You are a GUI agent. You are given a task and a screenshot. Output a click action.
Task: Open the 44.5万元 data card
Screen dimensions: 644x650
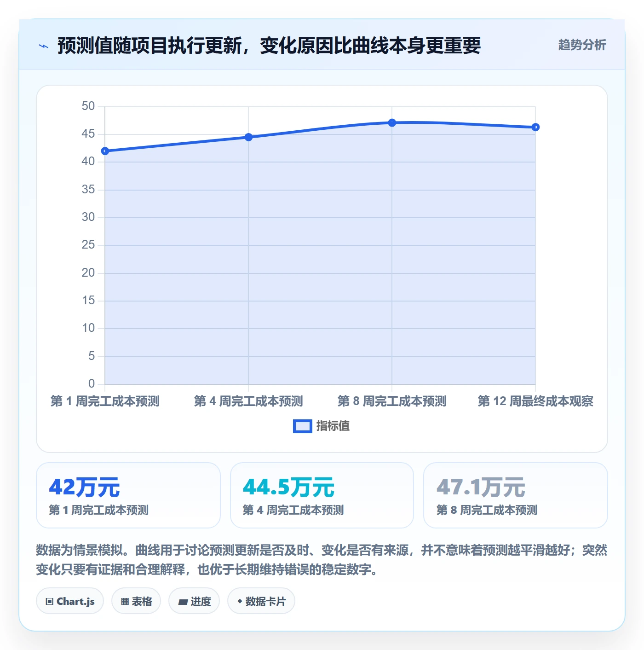[322, 495]
